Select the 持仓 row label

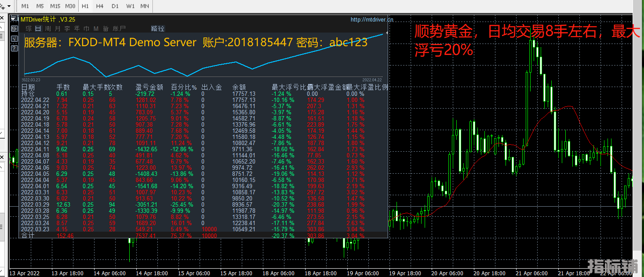pos(28,94)
